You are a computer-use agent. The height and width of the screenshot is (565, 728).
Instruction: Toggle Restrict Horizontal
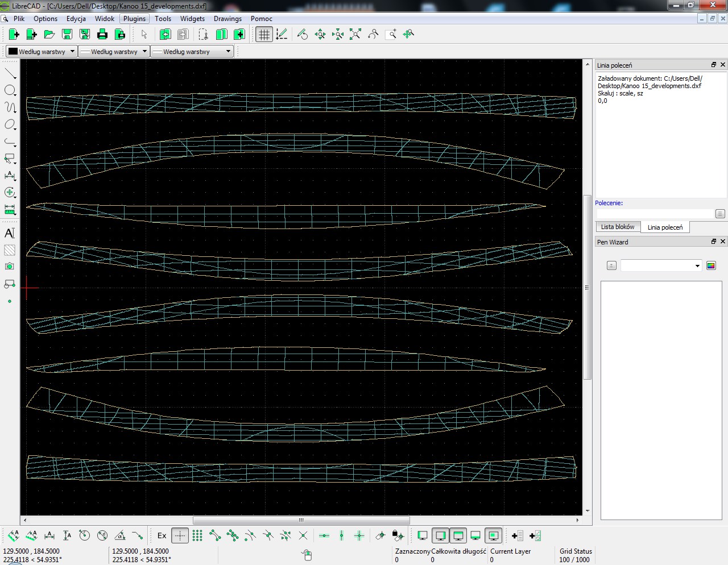[324, 535]
